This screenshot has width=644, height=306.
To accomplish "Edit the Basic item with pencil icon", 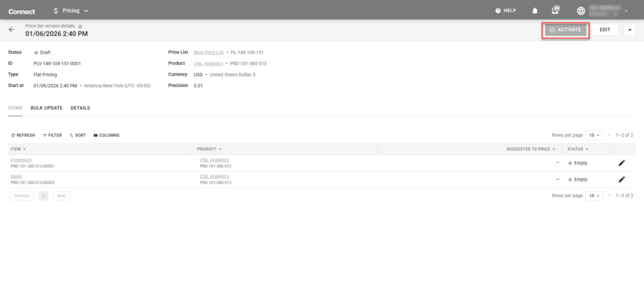I will point(621,179).
